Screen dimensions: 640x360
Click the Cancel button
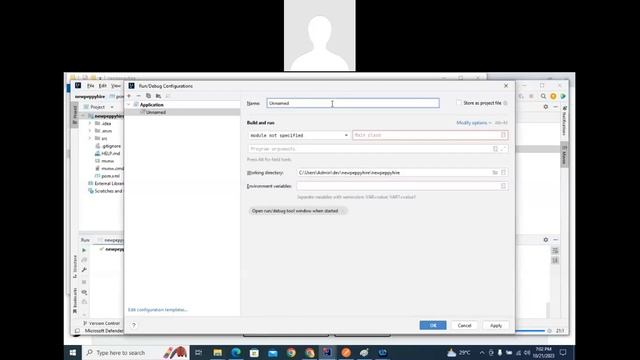464,325
